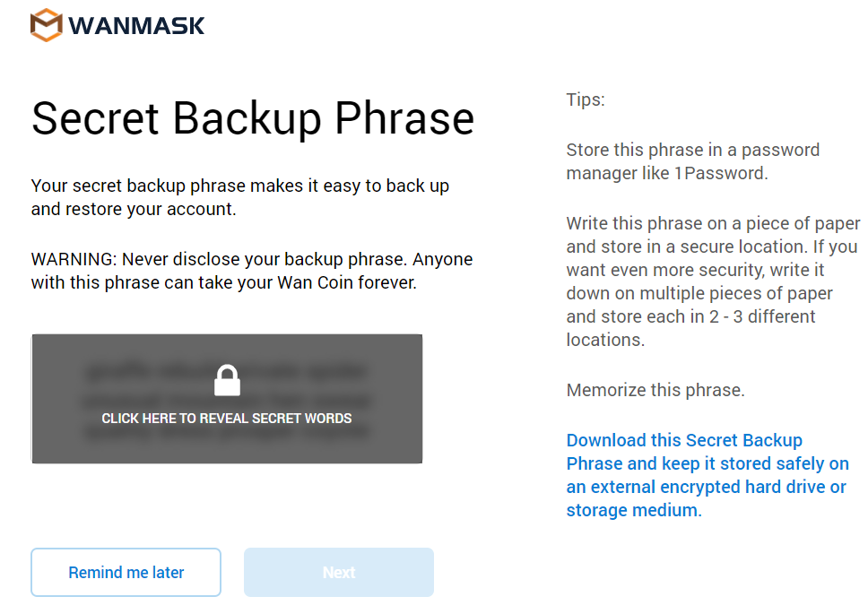The image size is (868, 614).
Task: Click the top blurred row of secret words
Action: (227, 370)
